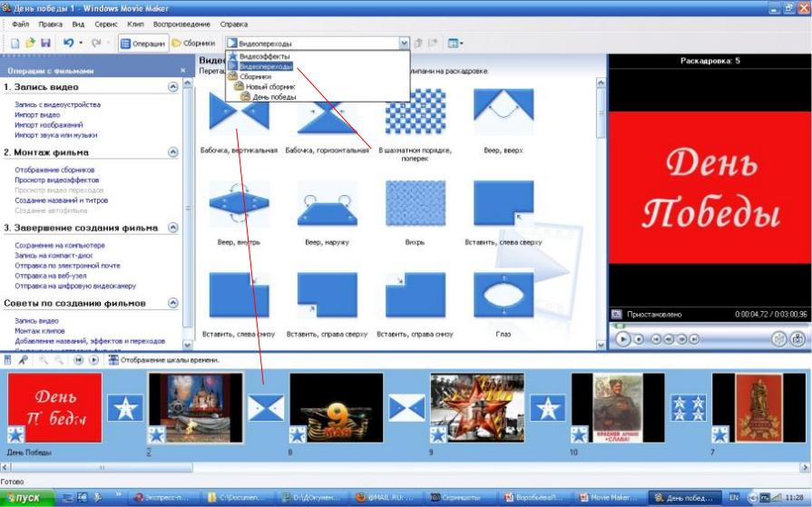Click Отображение шкалы времени toggle

(164, 360)
